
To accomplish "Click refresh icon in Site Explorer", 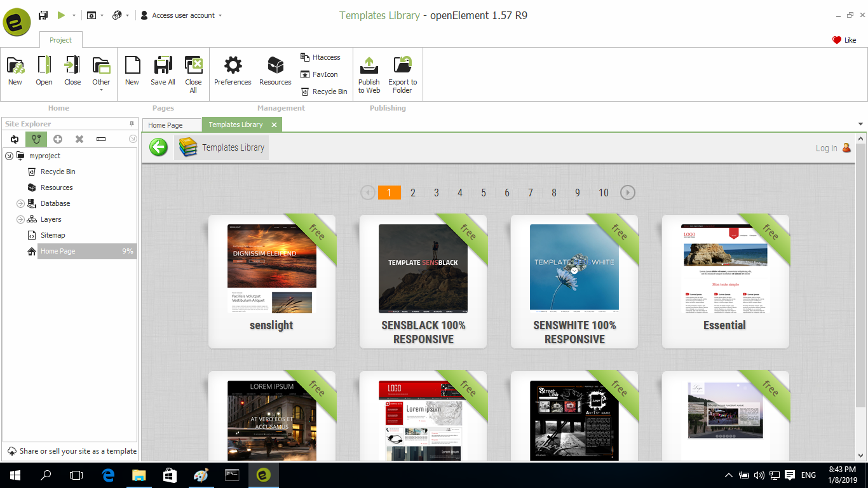I will pos(14,139).
